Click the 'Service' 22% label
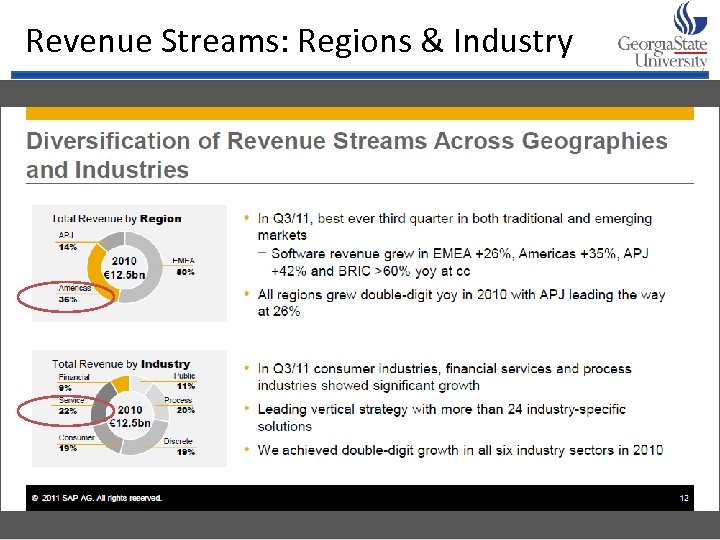The width and height of the screenshot is (720, 540). (x=71, y=405)
